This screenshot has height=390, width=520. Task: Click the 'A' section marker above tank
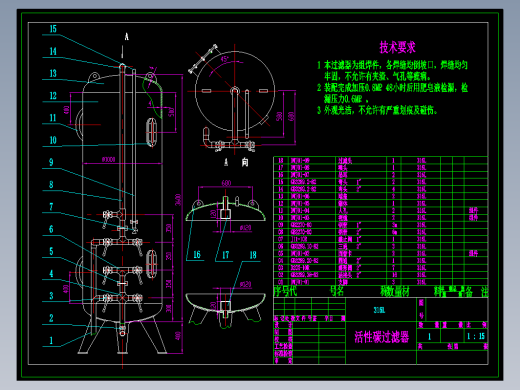pos(127,37)
